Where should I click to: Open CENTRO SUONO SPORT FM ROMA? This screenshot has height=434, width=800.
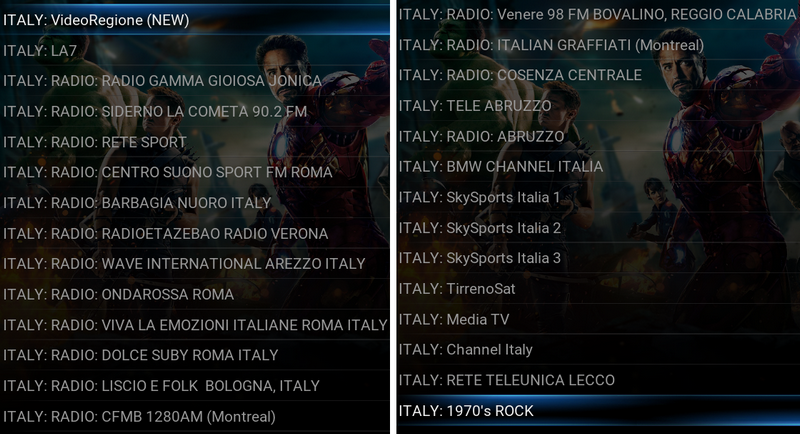coord(195,172)
